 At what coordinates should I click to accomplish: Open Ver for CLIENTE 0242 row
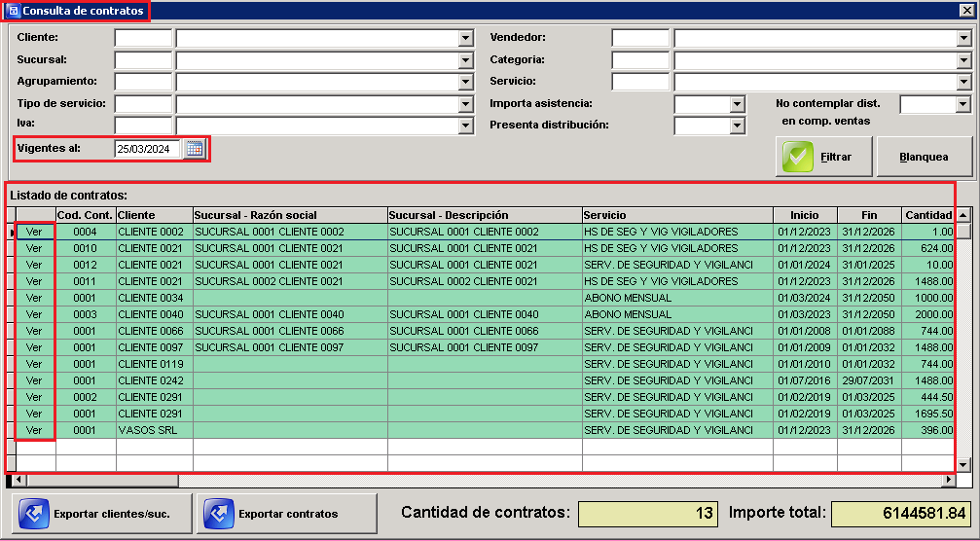tap(34, 380)
